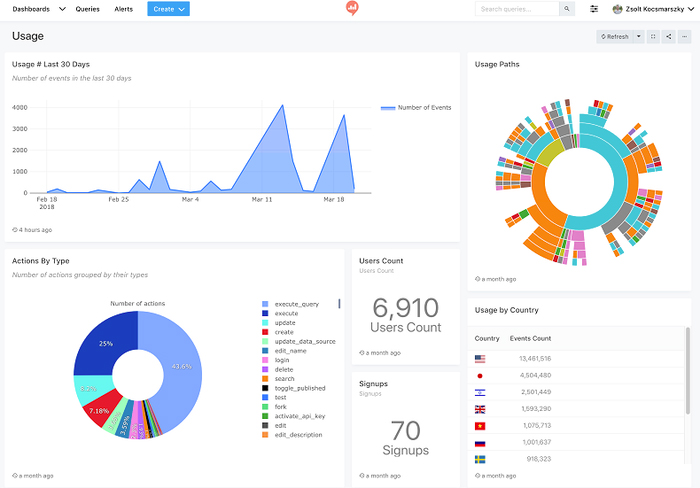Click the 13,461,516 events count cell
700x488 pixels.
tap(535, 359)
